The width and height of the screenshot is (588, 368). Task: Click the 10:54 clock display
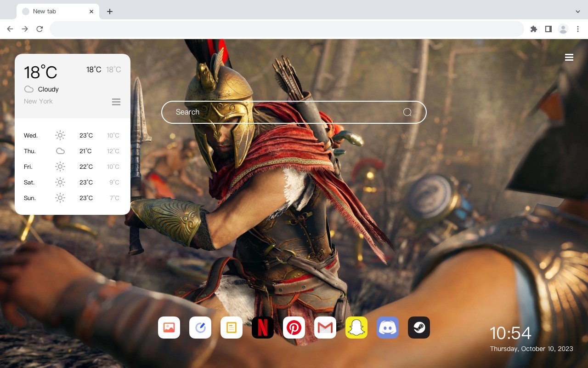510,333
